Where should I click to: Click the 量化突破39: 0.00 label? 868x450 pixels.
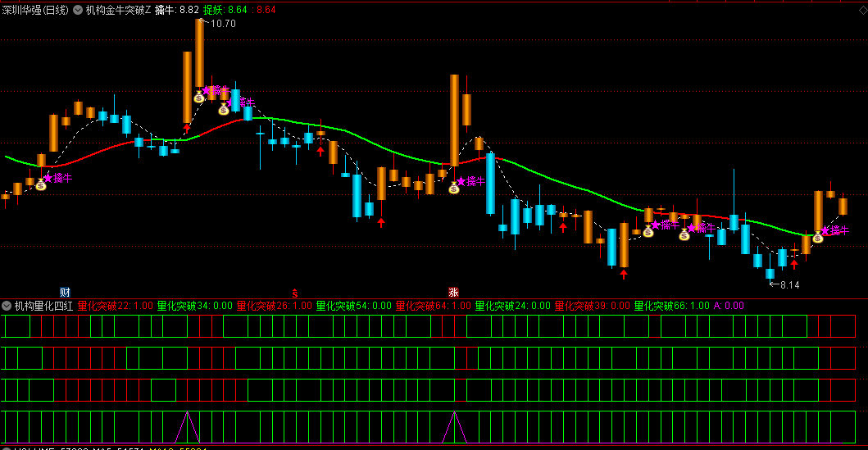coord(593,306)
